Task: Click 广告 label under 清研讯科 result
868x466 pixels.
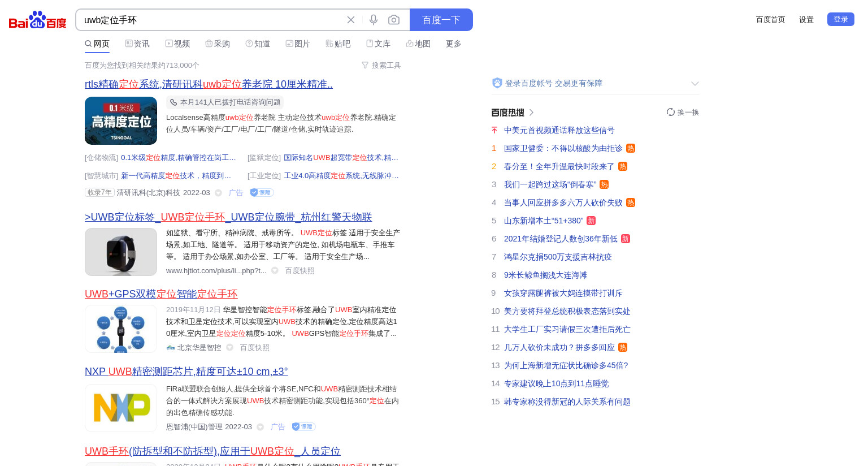Action: pyautogui.click(x=236, y=193)
